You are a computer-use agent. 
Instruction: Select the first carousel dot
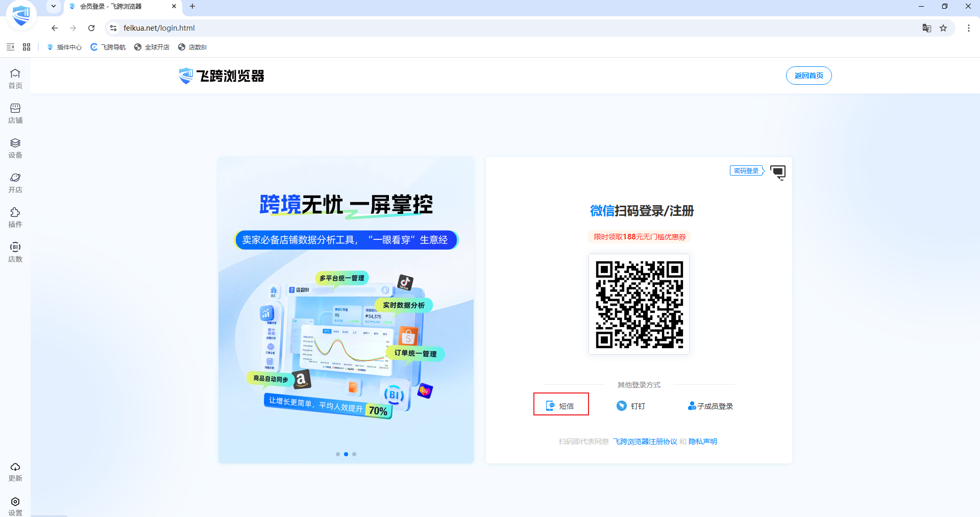tap(338, 454)
